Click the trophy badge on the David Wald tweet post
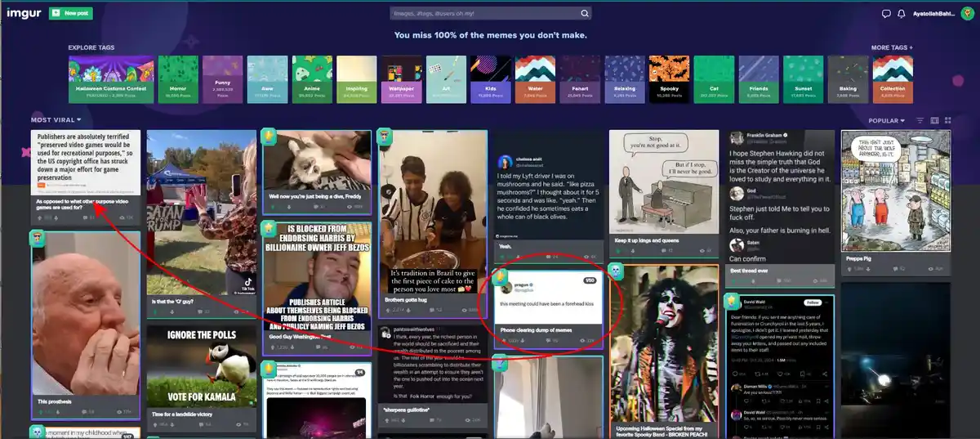980x439 pixels. point(732,301)
